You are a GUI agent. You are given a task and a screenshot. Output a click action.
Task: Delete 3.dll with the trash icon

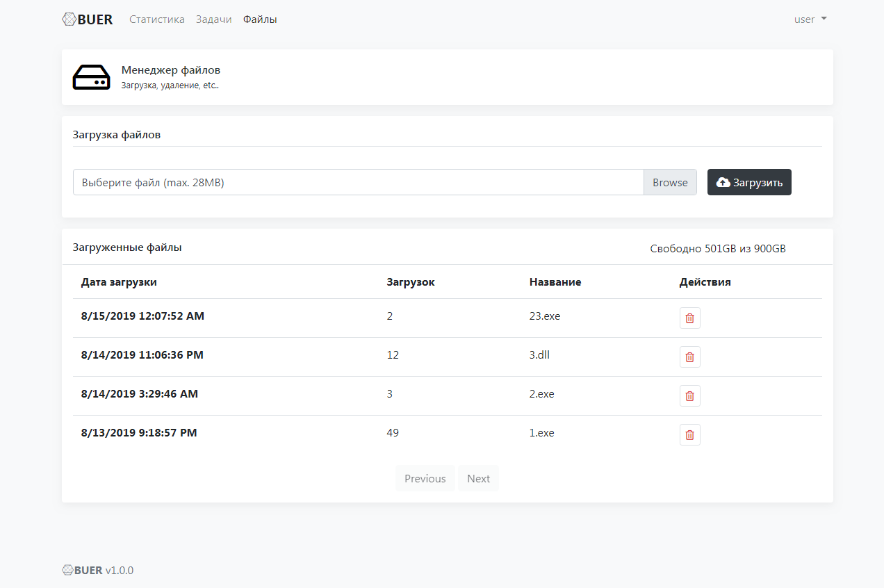point(689,357)
